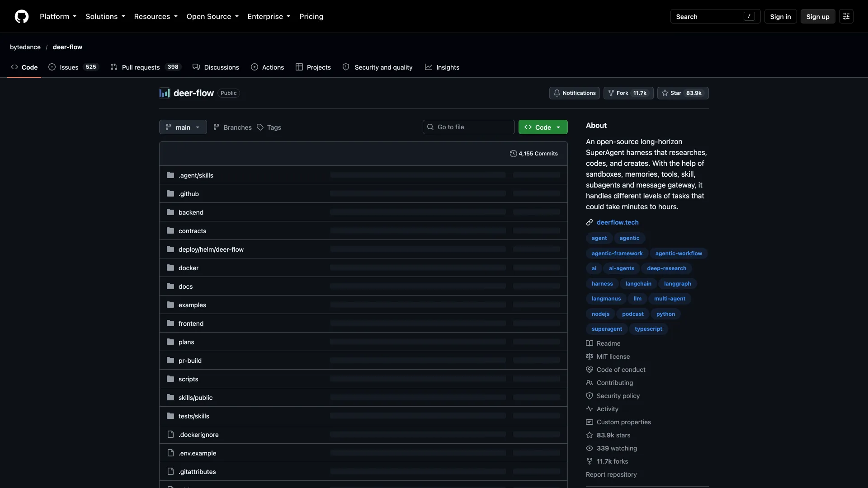Click the scale icon beside MIT license

590,357
